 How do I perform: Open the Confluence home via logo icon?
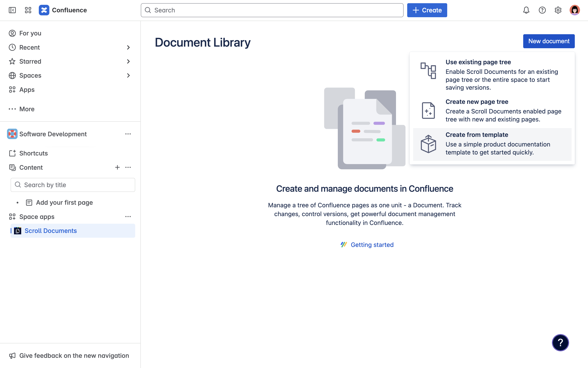44,10
